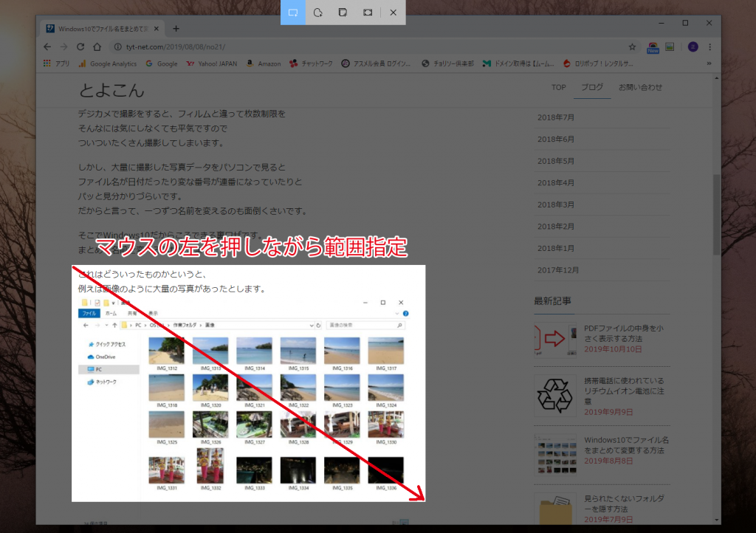Open 見られたくないフォルダーを隠す方法 article
The height and width of the screenshot is (533, 756).
[x=624, y=504]
